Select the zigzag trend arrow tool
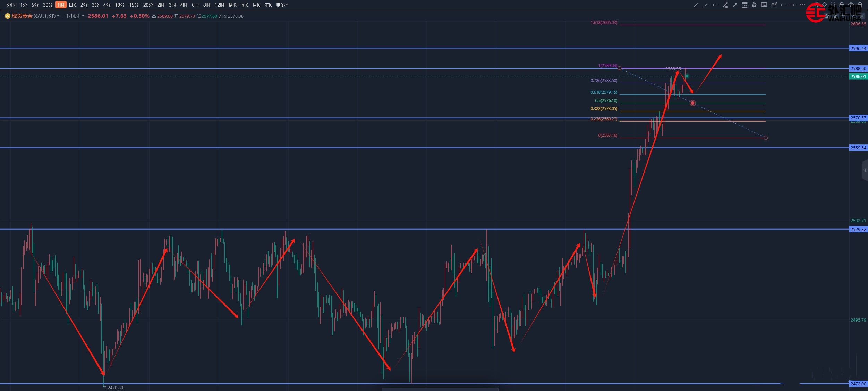 tap(774, 5)
